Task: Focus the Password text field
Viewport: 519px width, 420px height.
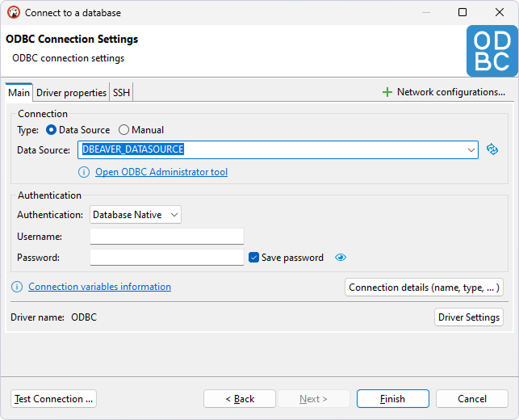Action: [166, 258]
